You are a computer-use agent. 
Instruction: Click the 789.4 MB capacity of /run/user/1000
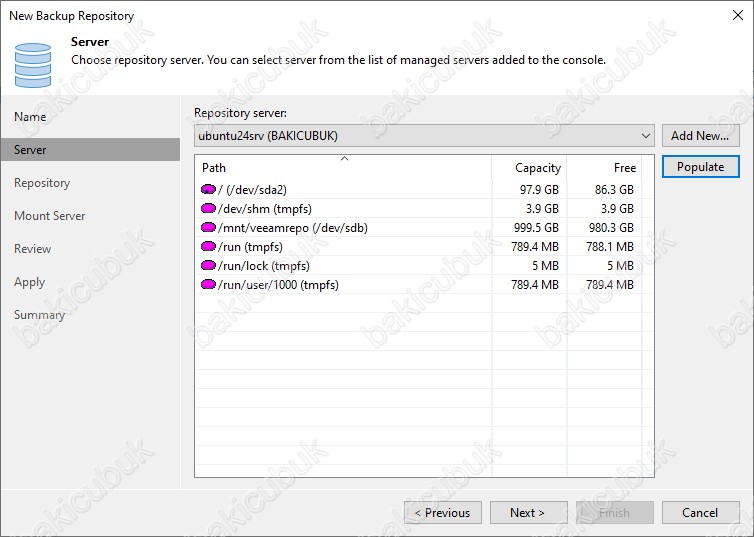(x=535, y=285)
